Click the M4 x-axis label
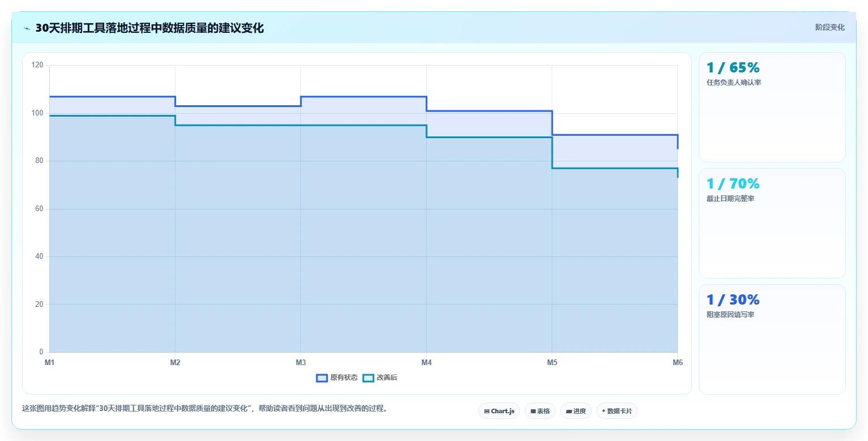The image size is (868, 441). click(x=427, y=362)
